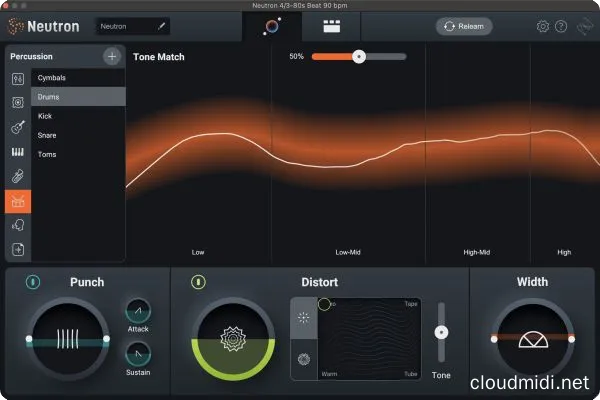Open the help question mark icon

(x=561, y=26)
